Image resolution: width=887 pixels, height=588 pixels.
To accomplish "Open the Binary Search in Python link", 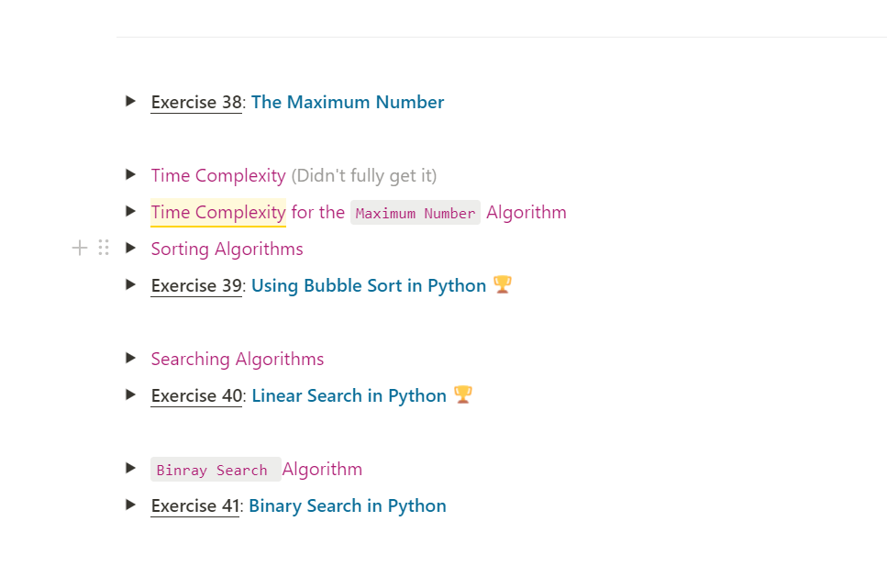I will coord(347,505).
